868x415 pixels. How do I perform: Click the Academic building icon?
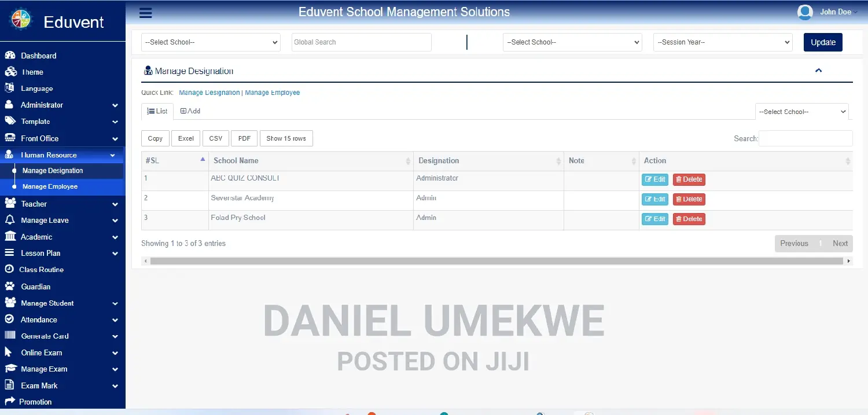[10, 237]
